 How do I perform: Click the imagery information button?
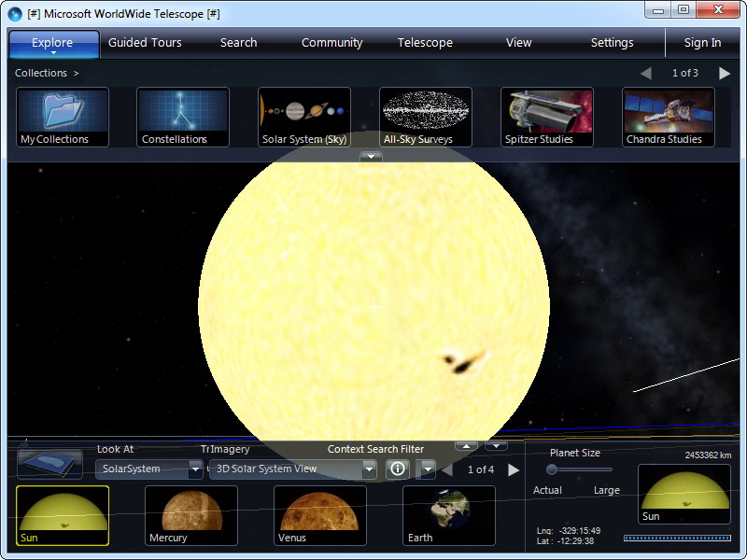[398, 469]
